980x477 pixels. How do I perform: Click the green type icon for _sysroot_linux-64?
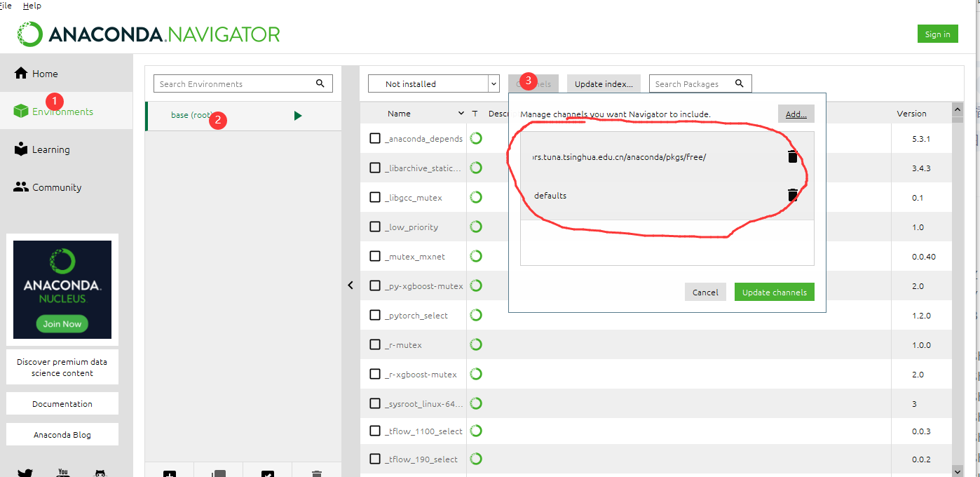(476, 403)
